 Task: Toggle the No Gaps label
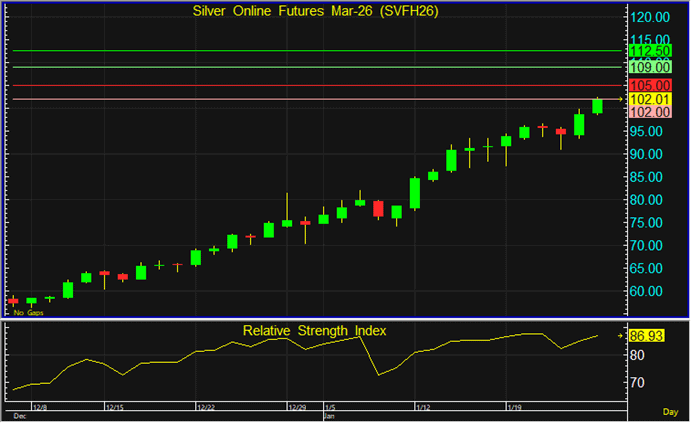[x=27, y=312]
